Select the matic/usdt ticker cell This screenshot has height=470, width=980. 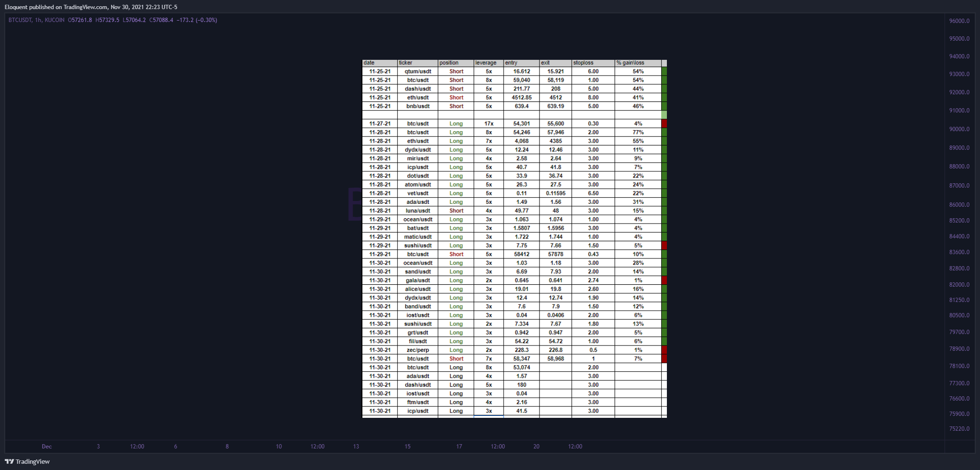[417, 237]
